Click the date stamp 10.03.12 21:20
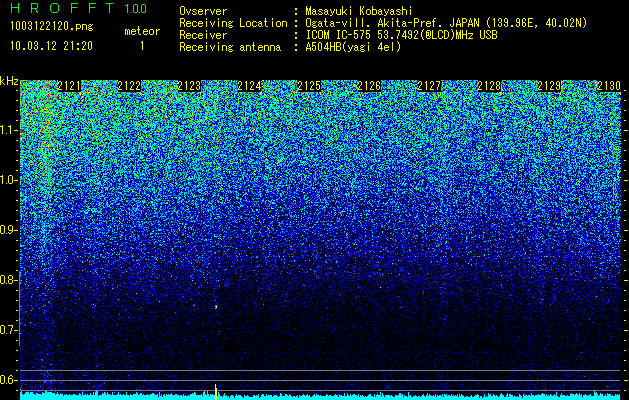This screenshot has width=629, height=400. (x=51, y=46)
